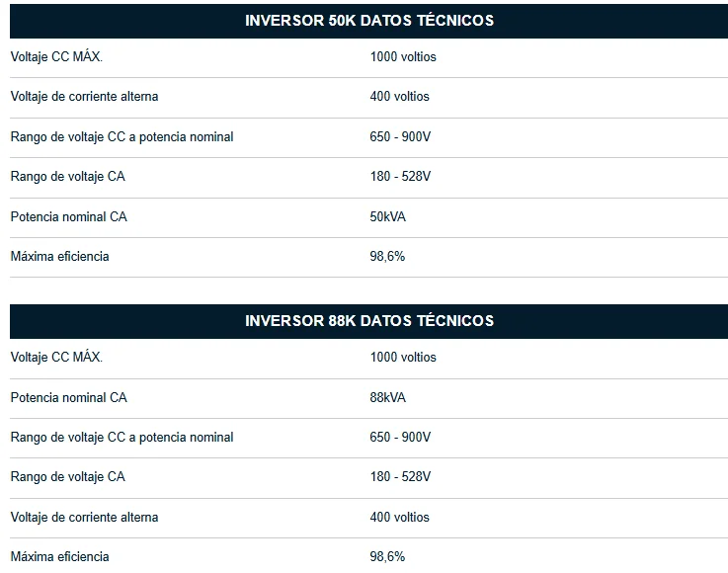728x573 pixels.
Task: Select 50K Rango de voltaje CC label
Action: [122, 137]
